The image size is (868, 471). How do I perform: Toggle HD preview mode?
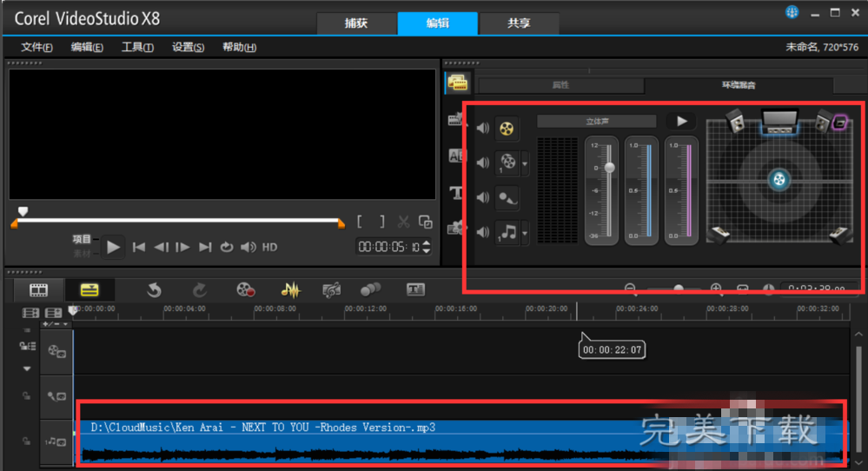click(x=269, y=248)
